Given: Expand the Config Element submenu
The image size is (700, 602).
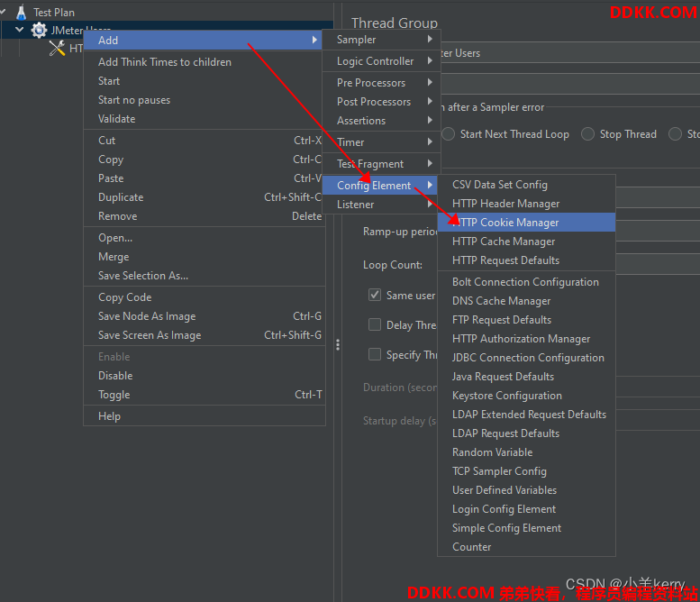Looking at the screenshot, I should click(x=380, y=186).
